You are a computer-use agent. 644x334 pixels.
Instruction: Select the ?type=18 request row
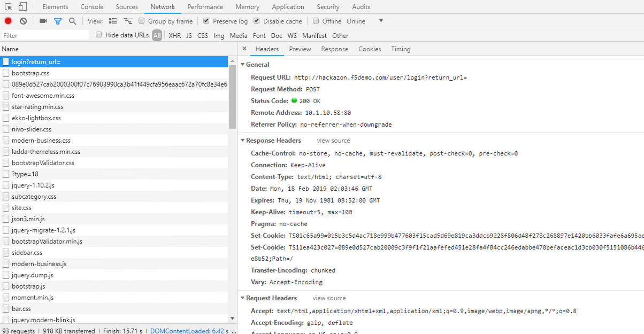click(114, 174)
